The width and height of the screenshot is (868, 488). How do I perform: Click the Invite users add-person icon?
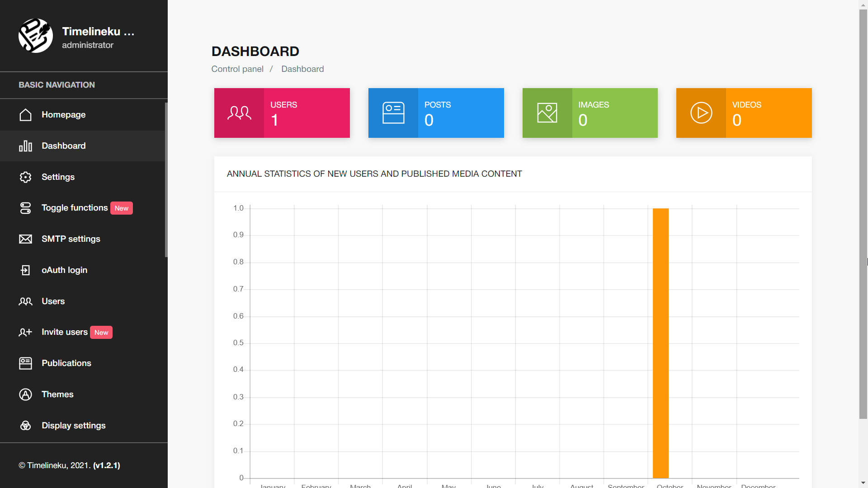[26, 333]
